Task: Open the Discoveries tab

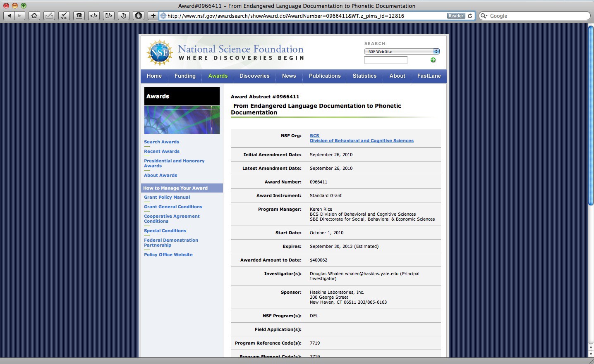Action: pos(254,76)
